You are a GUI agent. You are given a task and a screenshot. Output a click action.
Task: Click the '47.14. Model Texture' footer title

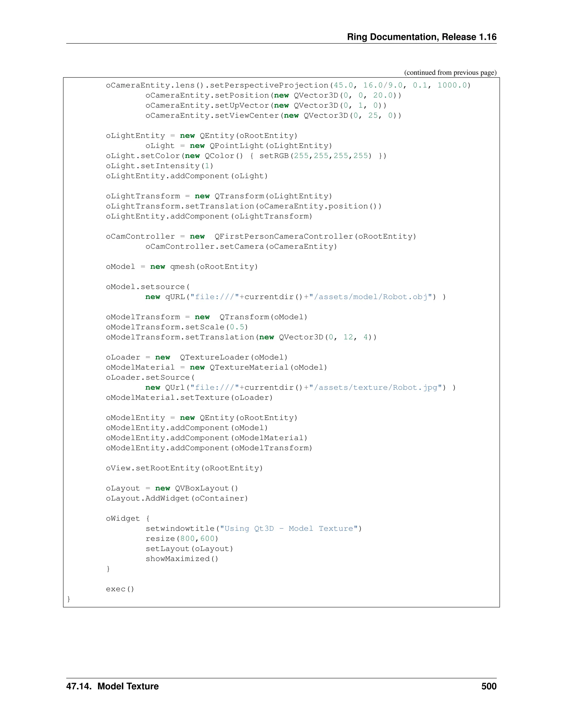pos(112,686)
